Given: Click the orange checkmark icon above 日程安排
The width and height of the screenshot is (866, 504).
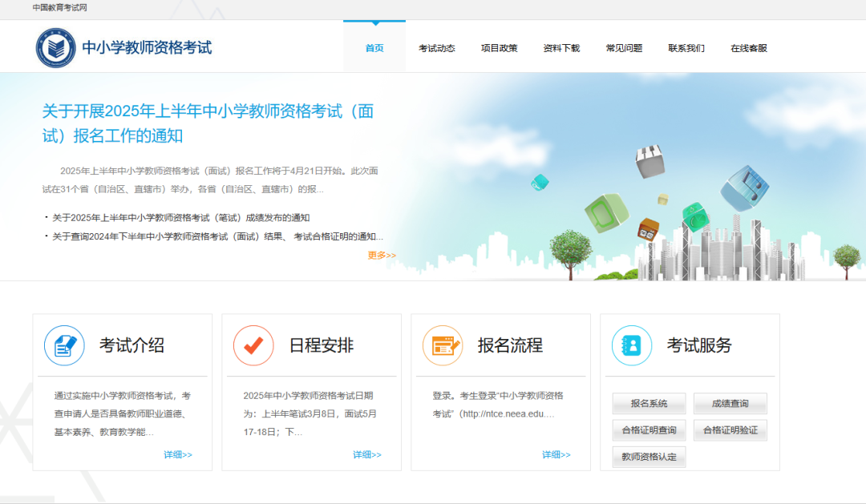Looking at the screenshot, I should pos(253,345).
